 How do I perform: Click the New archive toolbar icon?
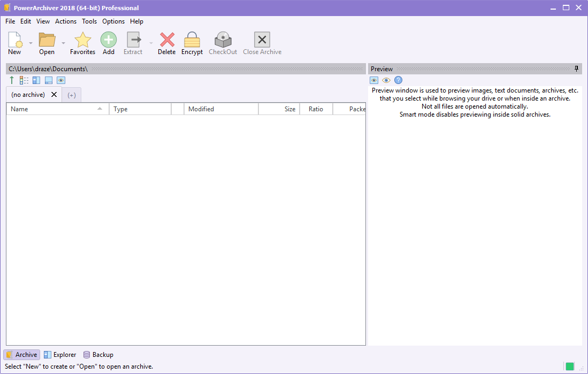(14, 41)
